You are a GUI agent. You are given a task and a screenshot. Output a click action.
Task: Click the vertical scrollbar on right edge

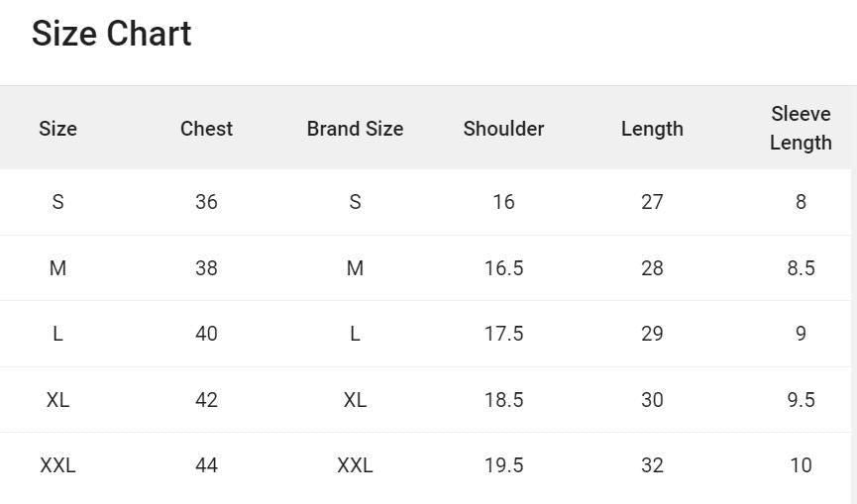[x=854, y=295]
